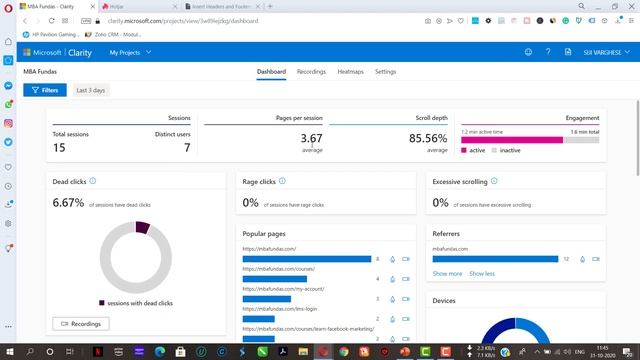The height and width of the screenshot is (360, 640).
Task: Switch to the Recordings tab
Action: coord(311,72)
